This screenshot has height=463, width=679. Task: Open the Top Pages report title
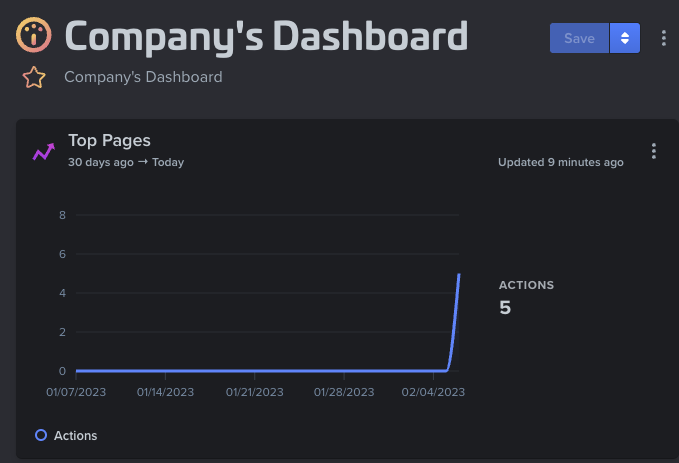[109, 141]
